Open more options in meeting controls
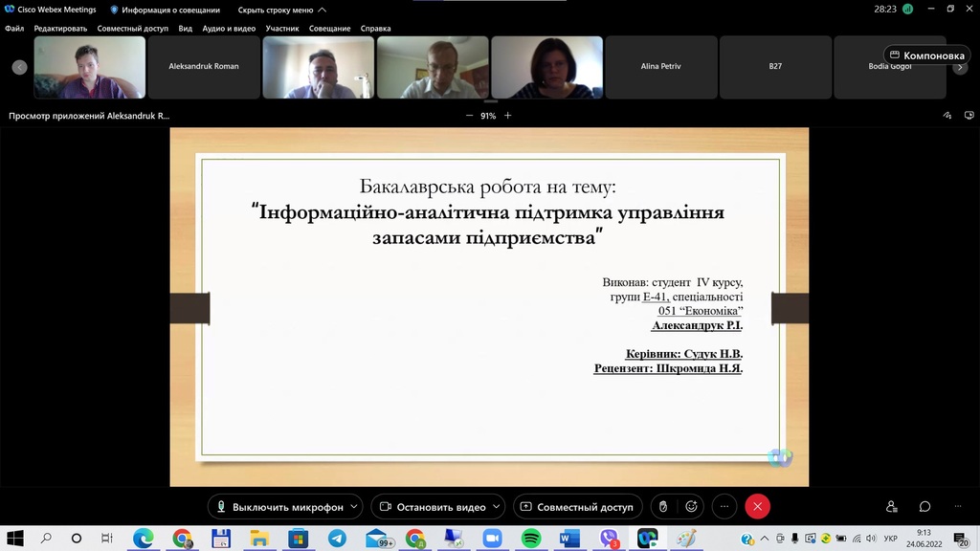 point(724,507)
